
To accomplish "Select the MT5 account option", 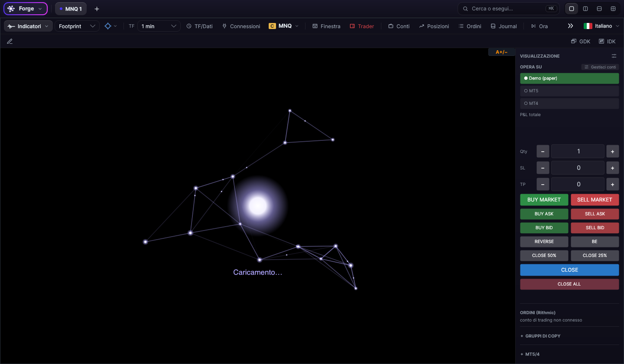I will [x=569, y=91].
